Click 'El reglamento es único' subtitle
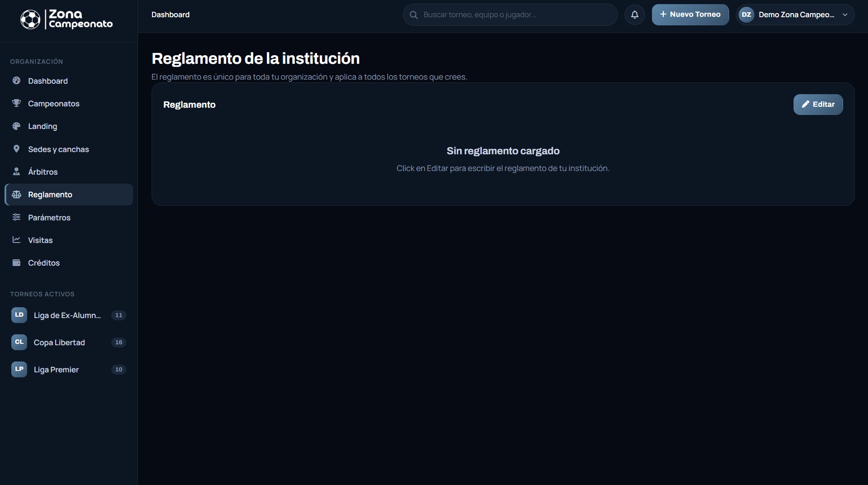This screenshot has height=485, width=868. [309, 77]
